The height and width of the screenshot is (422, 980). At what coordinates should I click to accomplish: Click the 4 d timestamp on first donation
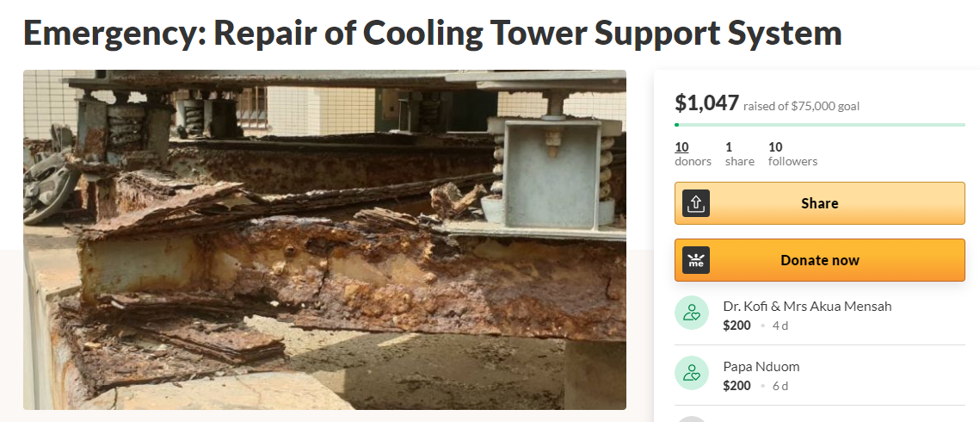coord(780,326)
